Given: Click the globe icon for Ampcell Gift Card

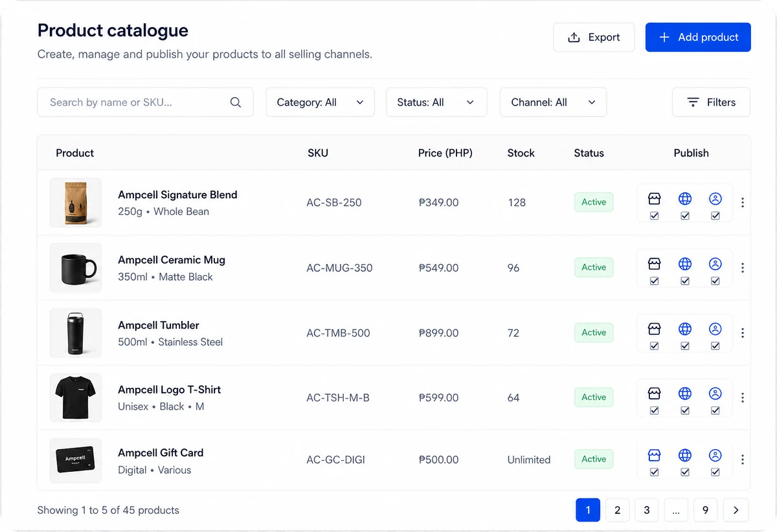Looking at the screenshot, I should pos(685,455).
